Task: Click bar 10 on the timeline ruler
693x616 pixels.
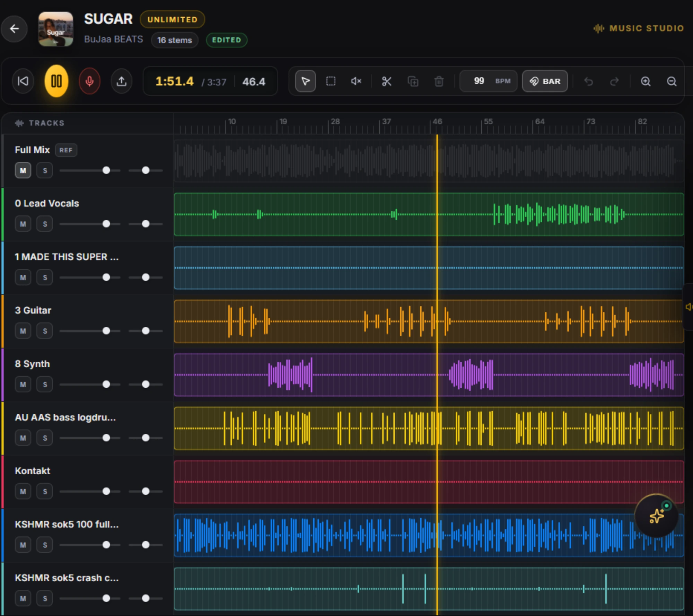Action: click(x=232, y=122)
